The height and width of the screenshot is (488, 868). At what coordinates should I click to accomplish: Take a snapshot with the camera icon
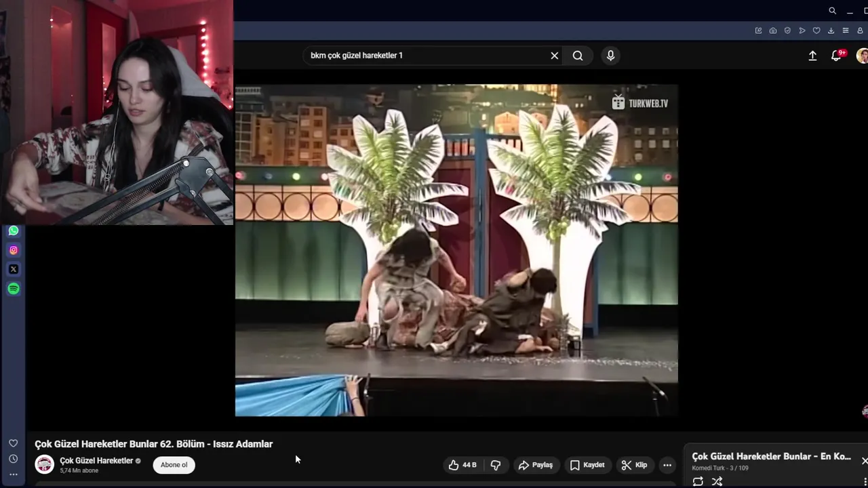tap(773, 30)
